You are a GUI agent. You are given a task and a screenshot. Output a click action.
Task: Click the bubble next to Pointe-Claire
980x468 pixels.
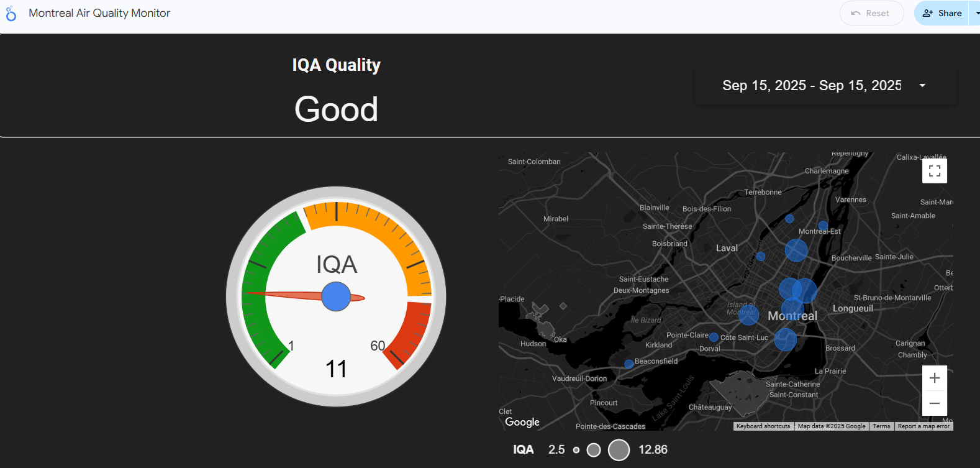point(714,337)
